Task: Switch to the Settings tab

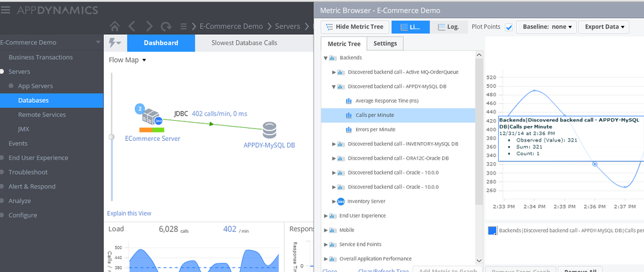Action: [385, 43]
